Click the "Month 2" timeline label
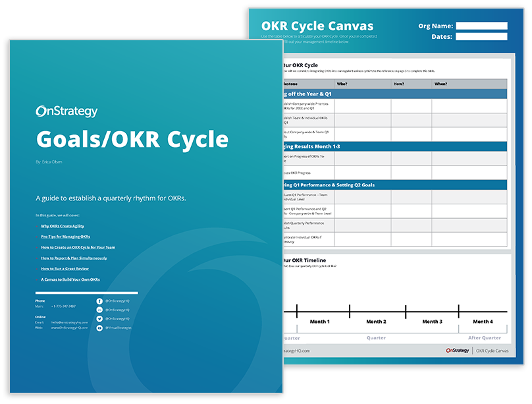Screen dimensions: 532x404 point(376,322)
